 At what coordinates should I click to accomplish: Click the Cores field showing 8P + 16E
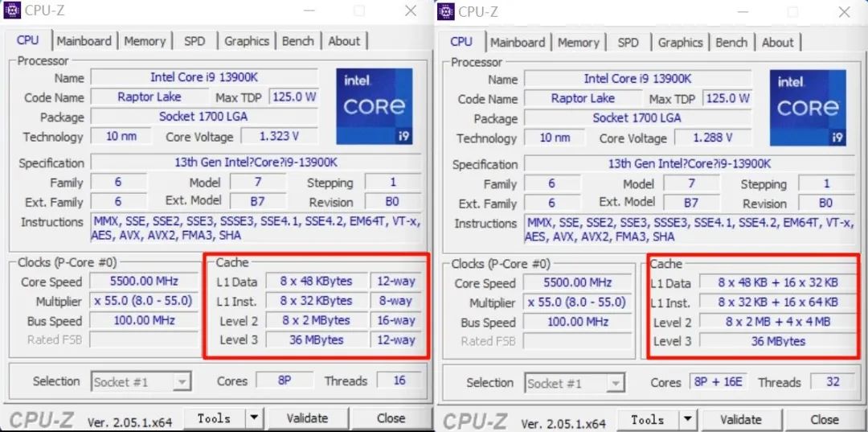click(719, 382)
